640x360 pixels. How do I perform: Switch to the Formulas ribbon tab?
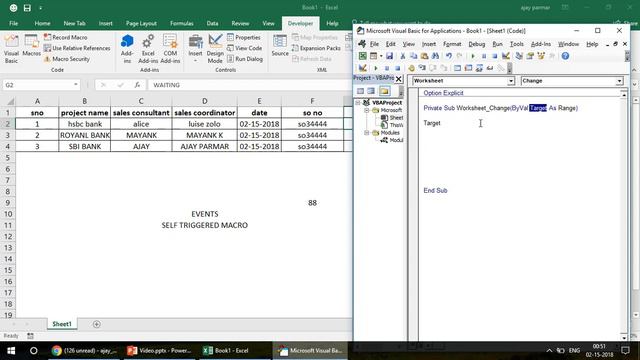tap(182, 23)
